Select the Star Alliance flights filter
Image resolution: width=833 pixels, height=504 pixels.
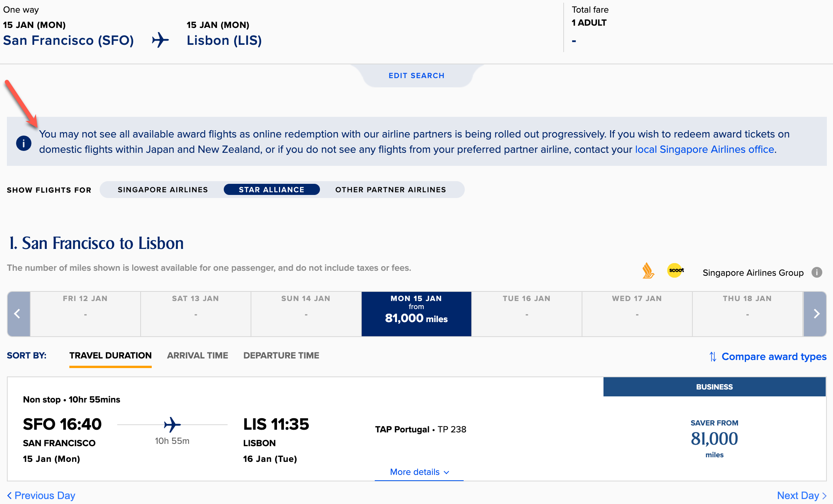272,190
